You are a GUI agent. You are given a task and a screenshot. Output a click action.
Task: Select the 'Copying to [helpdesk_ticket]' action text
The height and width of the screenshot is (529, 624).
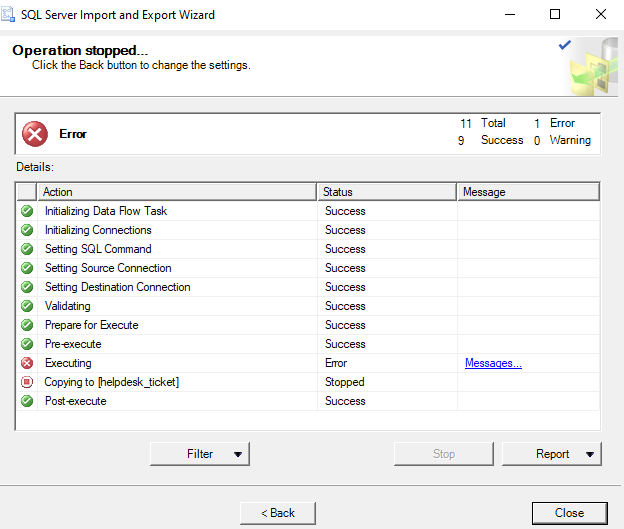[x=112, y=382]
